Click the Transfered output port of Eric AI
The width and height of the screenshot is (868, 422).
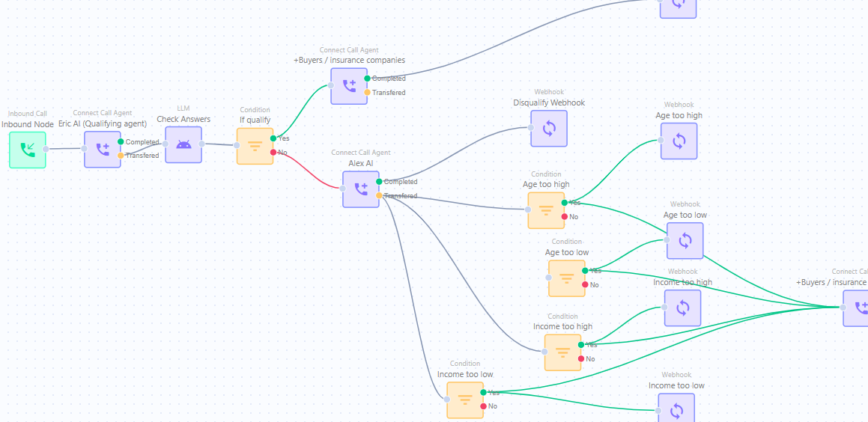(121, 156)
